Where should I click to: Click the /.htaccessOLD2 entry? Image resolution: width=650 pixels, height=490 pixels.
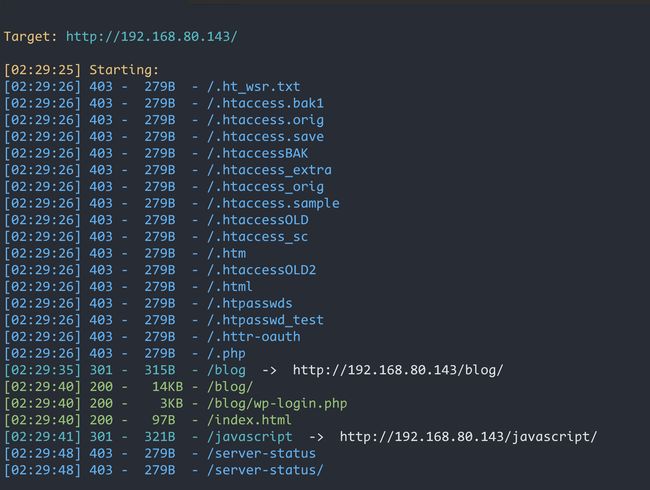click(x=262, y=270)
